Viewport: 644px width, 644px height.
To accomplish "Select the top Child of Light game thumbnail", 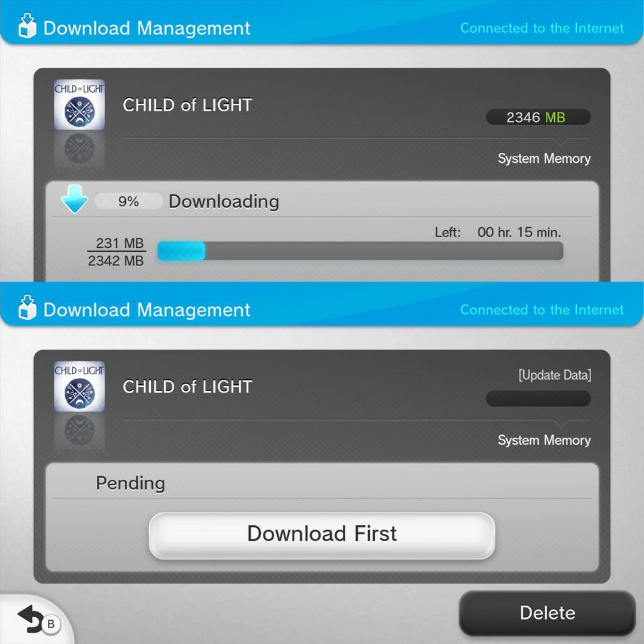I will point(80,105).
